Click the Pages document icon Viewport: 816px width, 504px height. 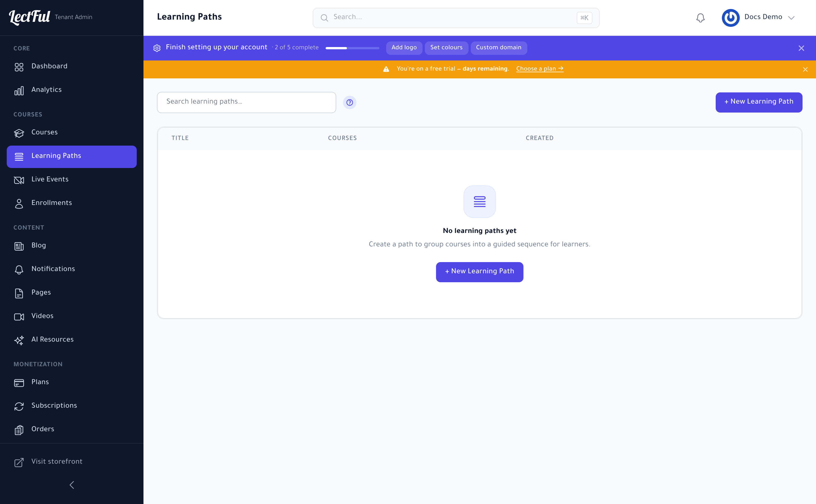[19, 293]
